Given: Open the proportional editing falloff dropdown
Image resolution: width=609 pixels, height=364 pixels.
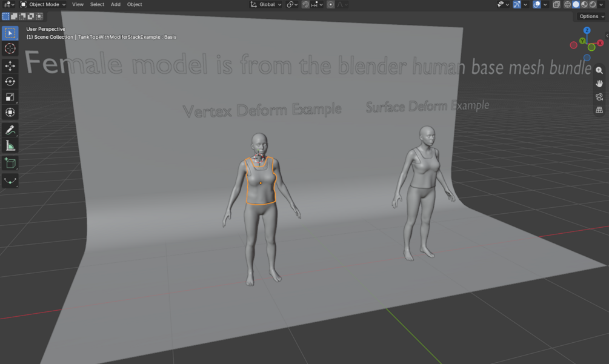Looking at the screenshot, I should [342, 4].
